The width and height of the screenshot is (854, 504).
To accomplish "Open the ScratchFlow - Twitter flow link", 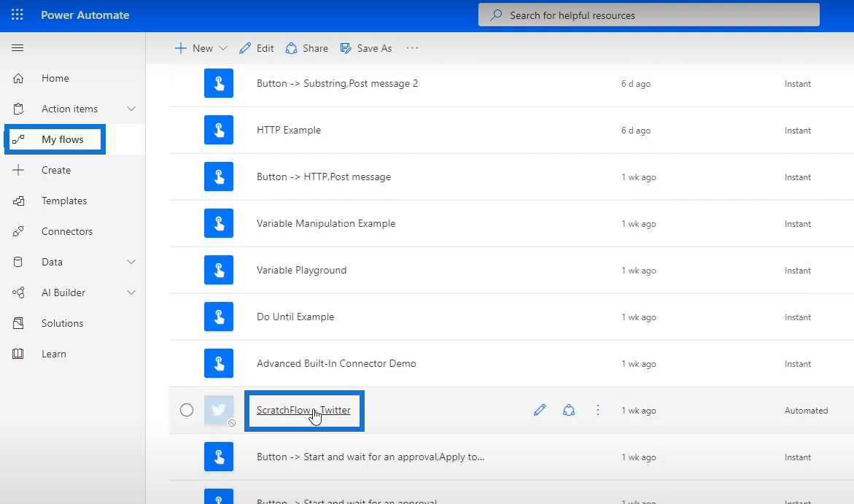I will coord(303,411).
